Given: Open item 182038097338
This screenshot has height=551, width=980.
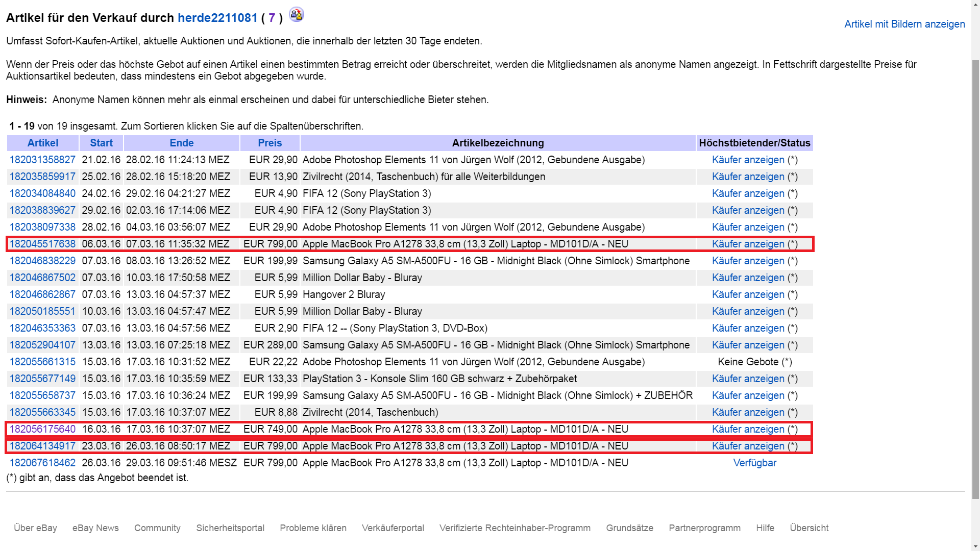Looking at the screenshot, I should click(x=42, y=227).
